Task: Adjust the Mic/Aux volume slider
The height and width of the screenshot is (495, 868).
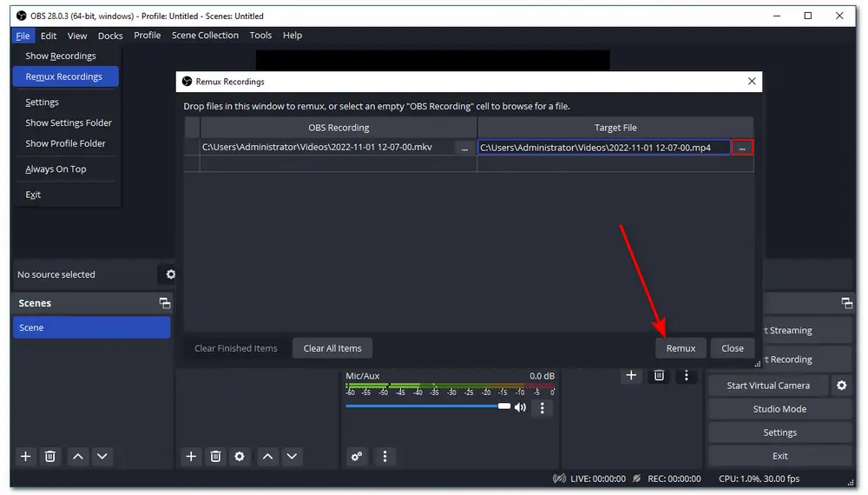Action: pos(427,406)
